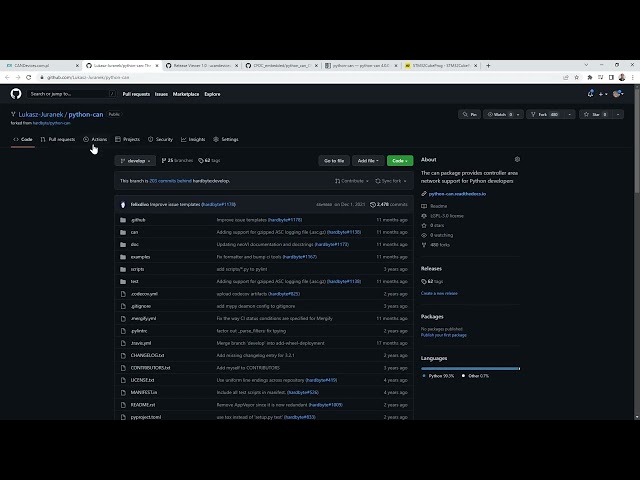The width and height of the screenshot is (640, 480).
Task: Bookmark page with star icon in address bar
Action: 576,77
